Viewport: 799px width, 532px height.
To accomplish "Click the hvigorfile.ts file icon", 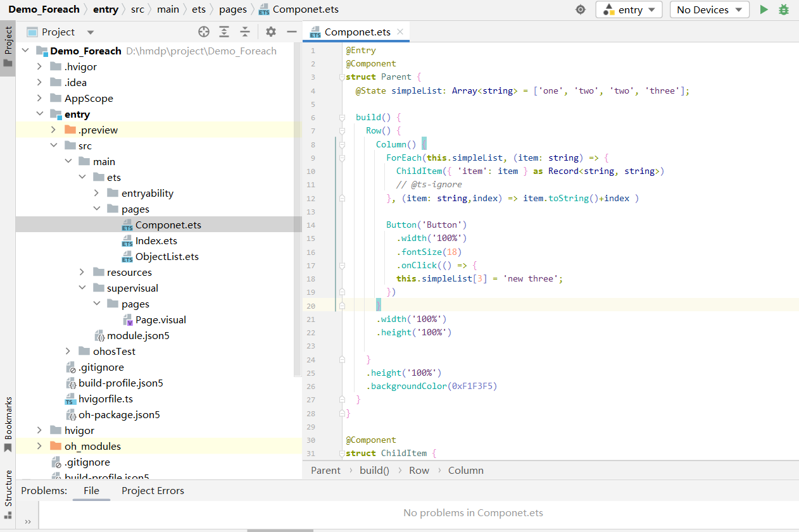I will click(x=71, y=399).
